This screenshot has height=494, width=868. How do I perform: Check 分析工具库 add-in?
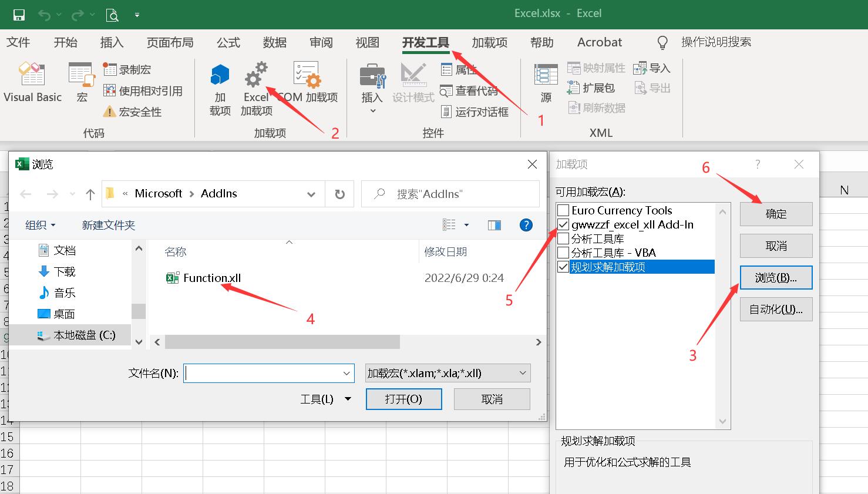point(563,238)
